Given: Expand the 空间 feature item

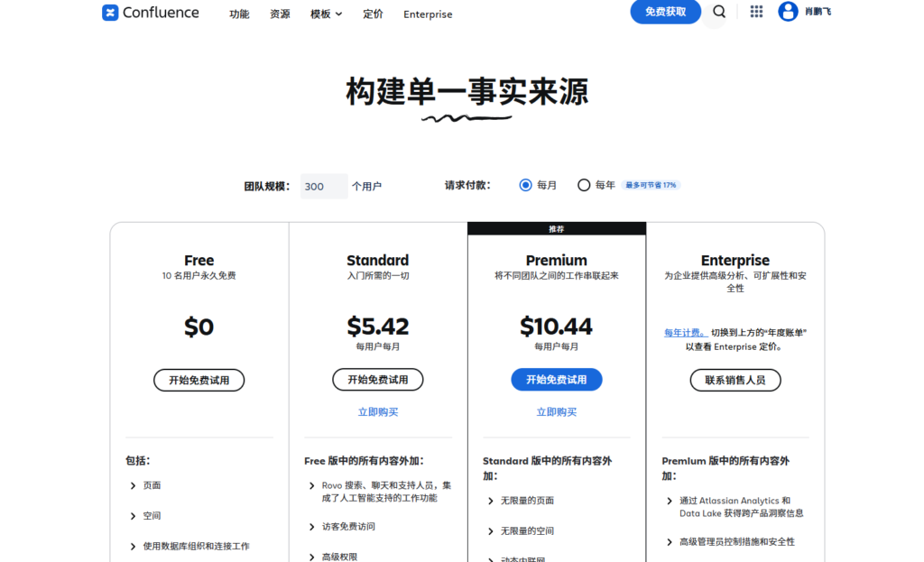Looking at the screenshot, I should (x=150, y=515).
